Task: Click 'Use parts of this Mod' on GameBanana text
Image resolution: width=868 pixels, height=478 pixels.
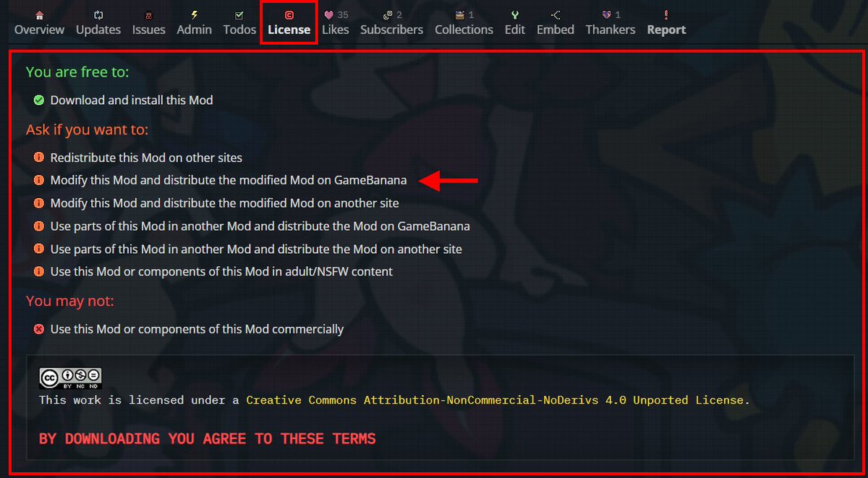Action: (x=260, y=226)
